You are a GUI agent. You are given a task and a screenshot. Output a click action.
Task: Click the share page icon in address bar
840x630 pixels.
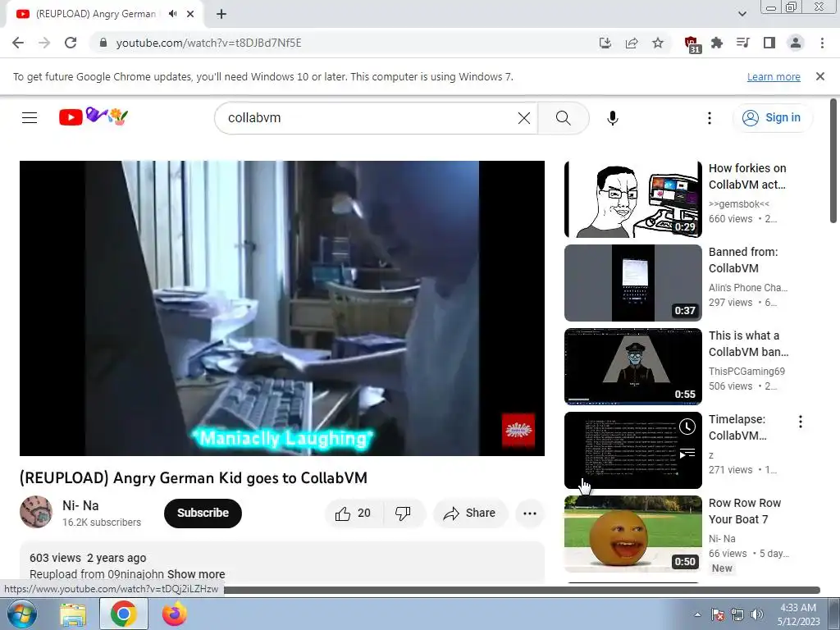click(x=632, y=43)
